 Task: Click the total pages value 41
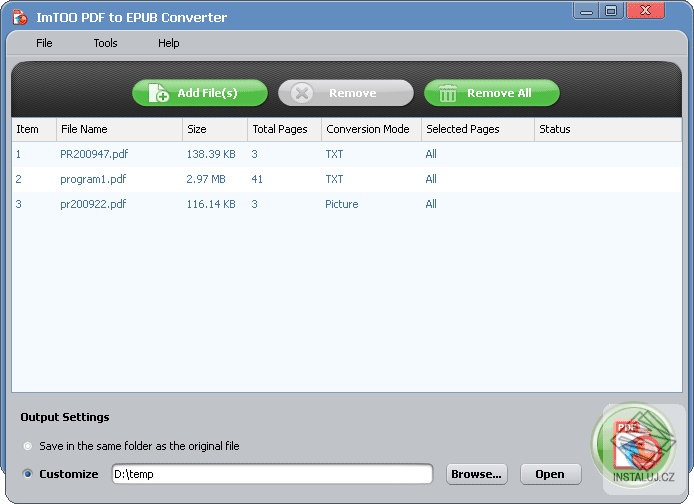tap(257, 179)
